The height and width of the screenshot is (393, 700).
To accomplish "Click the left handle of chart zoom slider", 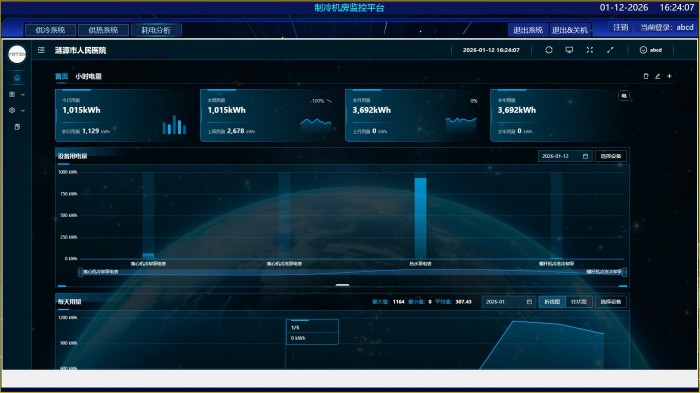I will [x=80, y=272].
